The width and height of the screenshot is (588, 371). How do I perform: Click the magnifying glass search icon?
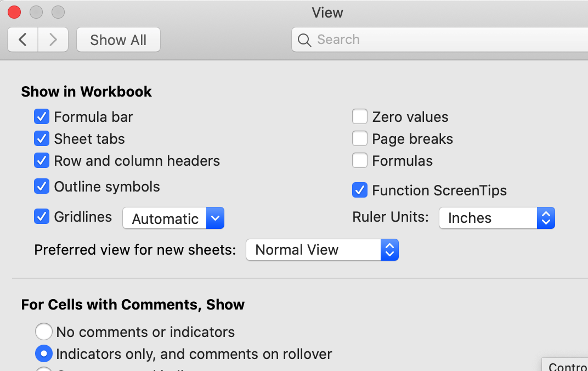(304, 40)
